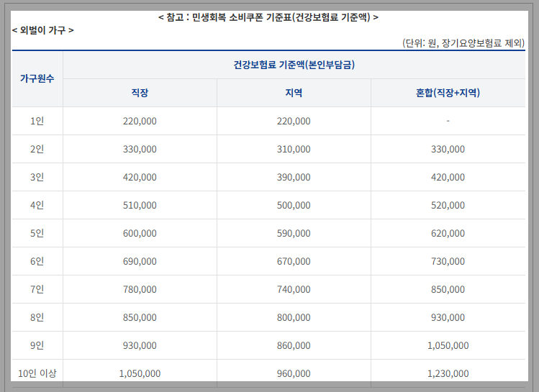
Task: Click the 780,000 cell
Action: pyautogui.click(x=140, y=289)
